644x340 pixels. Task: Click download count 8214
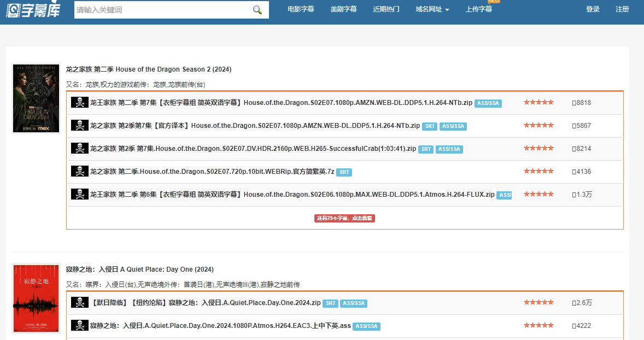click(x=582, y=149)
